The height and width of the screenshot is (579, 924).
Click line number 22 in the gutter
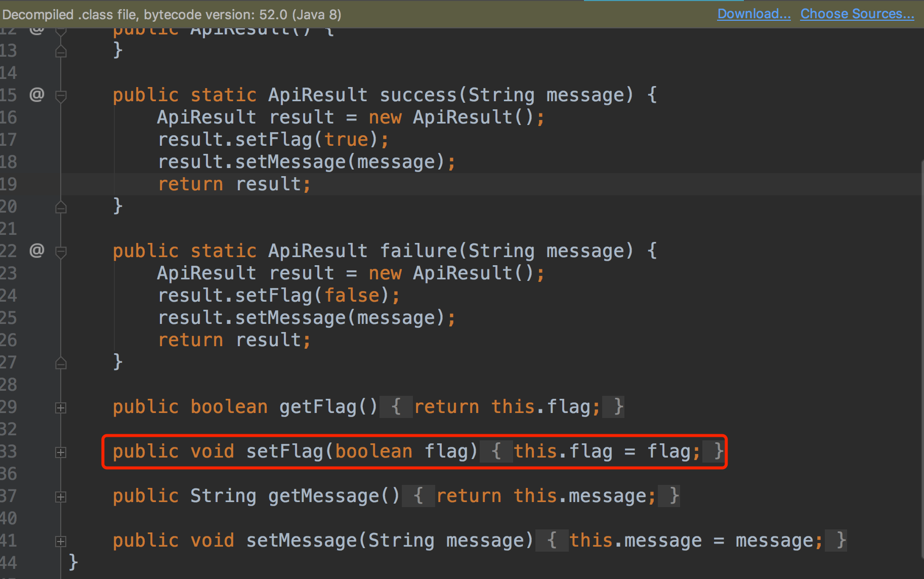9,251
